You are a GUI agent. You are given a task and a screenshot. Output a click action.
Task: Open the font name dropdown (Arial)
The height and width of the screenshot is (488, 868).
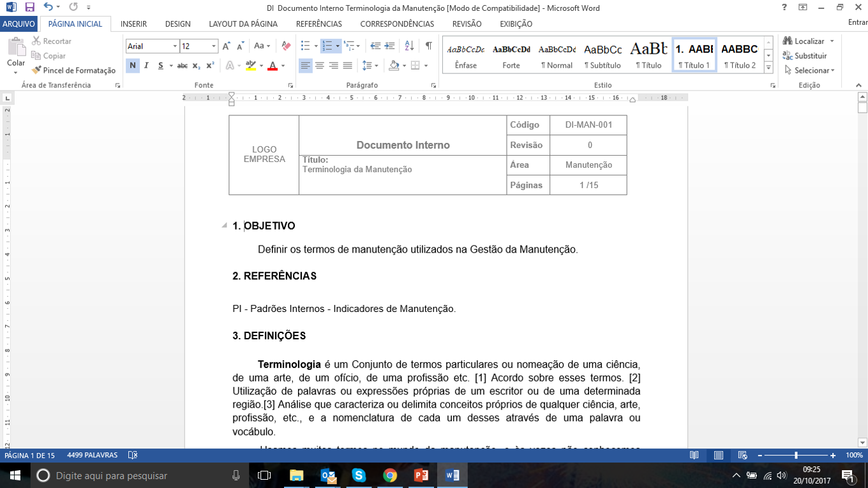pos(175,46)
